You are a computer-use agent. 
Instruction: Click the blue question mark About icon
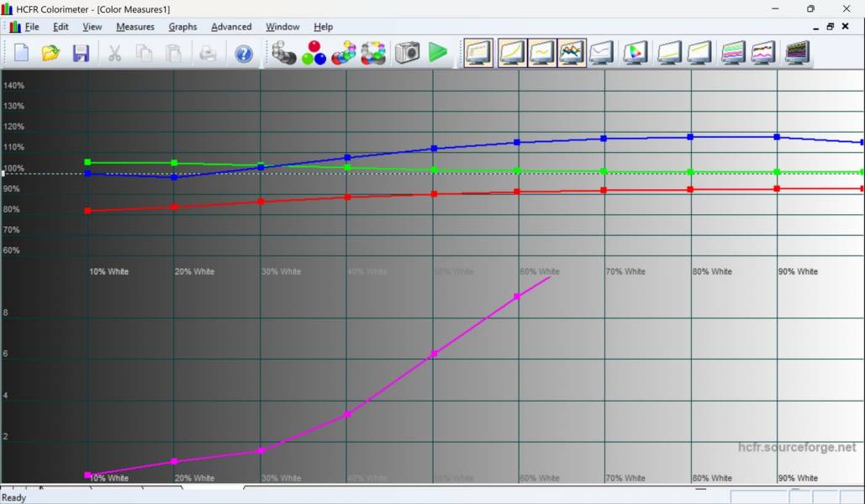click(x=244, y=54)
